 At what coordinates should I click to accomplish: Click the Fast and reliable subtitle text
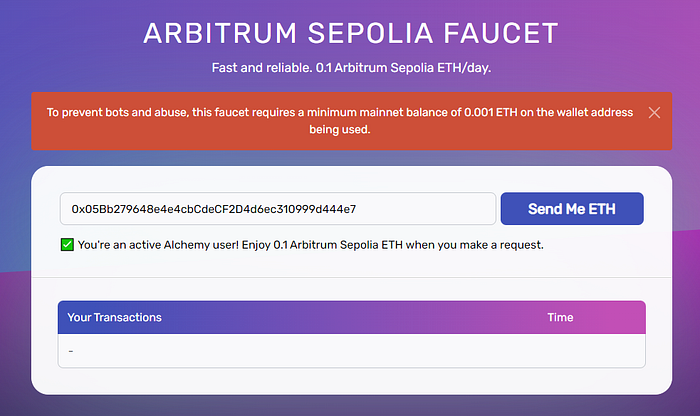(351, 68)
